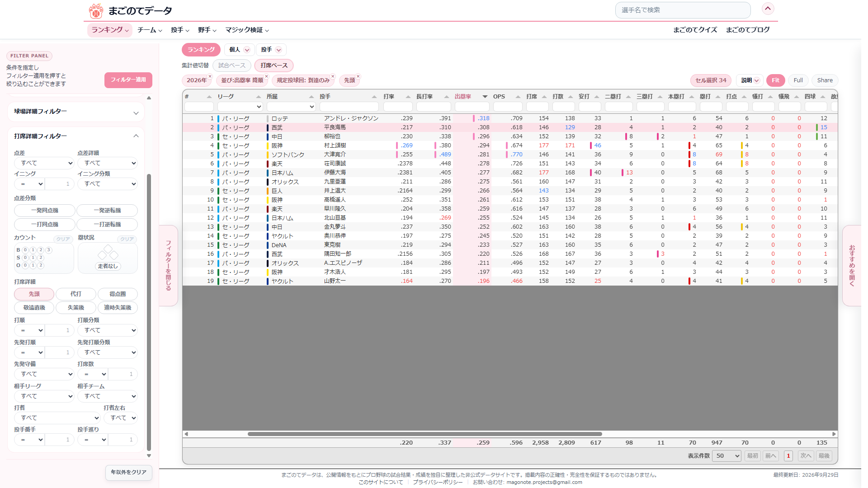The image size is (868, 488).
Task: Sort by the 出塁率 column arrow
Action: (485, 97)
